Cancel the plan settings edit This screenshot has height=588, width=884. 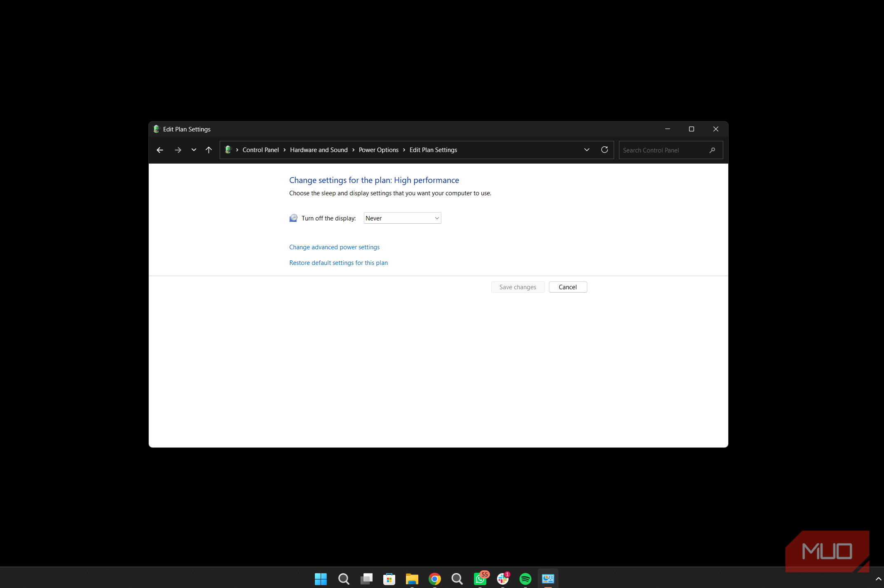click(x=567, y=287)
